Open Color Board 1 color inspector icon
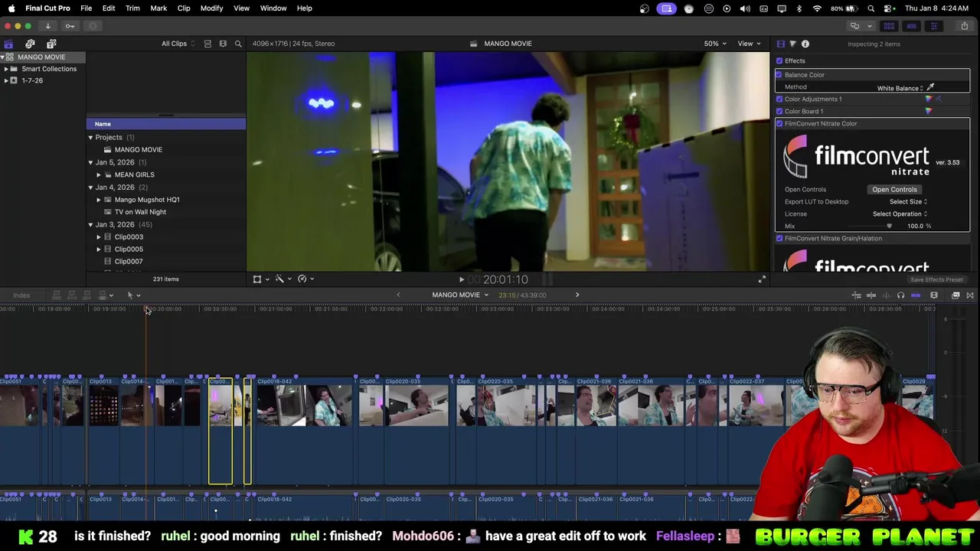Screen dimensions: 980x551 tap(929, 111)
